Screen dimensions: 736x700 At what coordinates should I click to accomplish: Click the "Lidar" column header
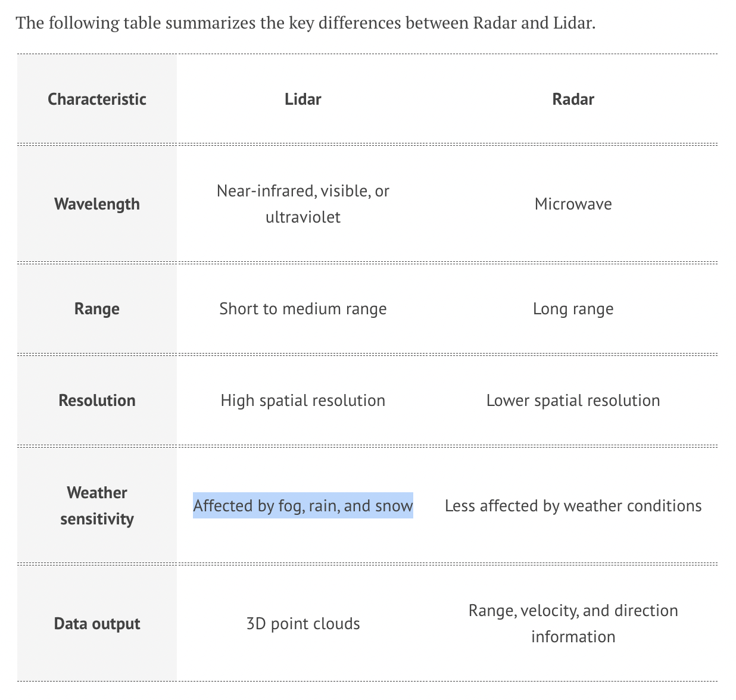coord(303,99)
